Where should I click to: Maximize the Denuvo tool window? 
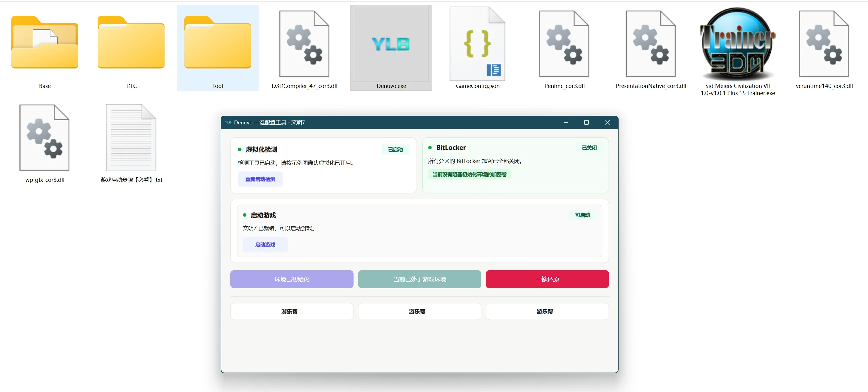coord(586,123)
